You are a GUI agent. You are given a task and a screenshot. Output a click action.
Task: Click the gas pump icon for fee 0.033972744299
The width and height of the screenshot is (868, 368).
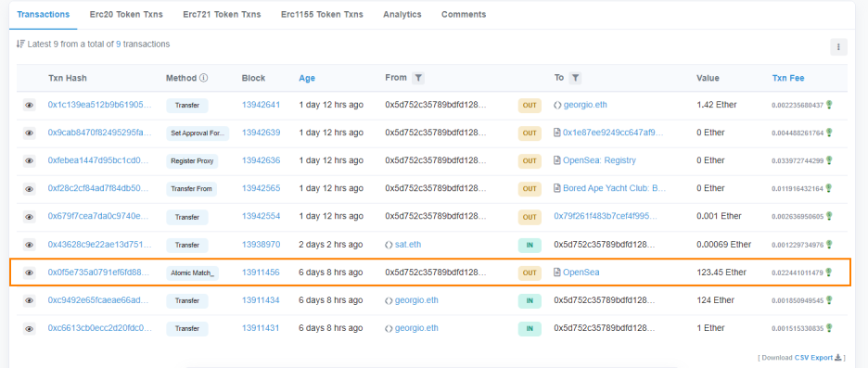click(x=829, y=160)
